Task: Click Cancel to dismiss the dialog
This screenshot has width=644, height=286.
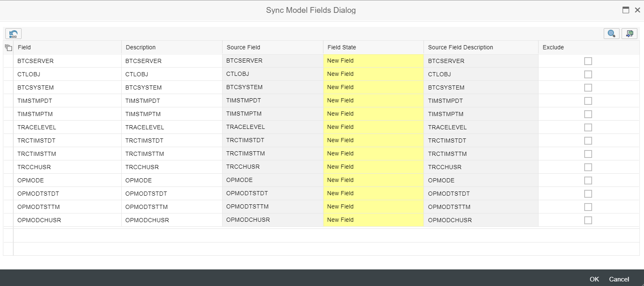Action: (x=619, y=279)
